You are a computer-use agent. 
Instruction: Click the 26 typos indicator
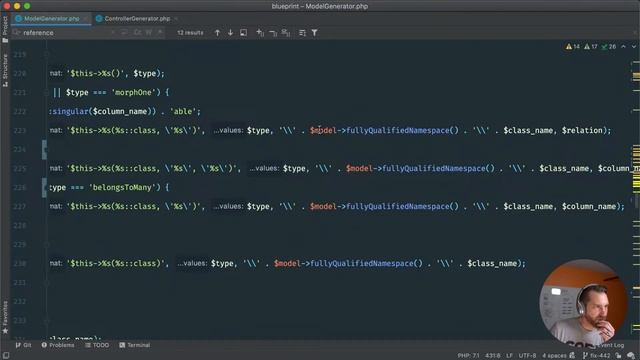coord(609,47)
